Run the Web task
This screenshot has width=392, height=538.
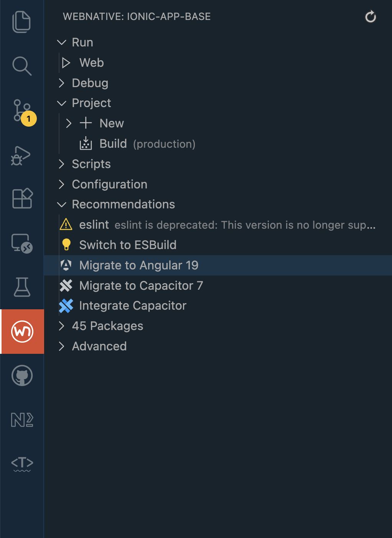91,63
